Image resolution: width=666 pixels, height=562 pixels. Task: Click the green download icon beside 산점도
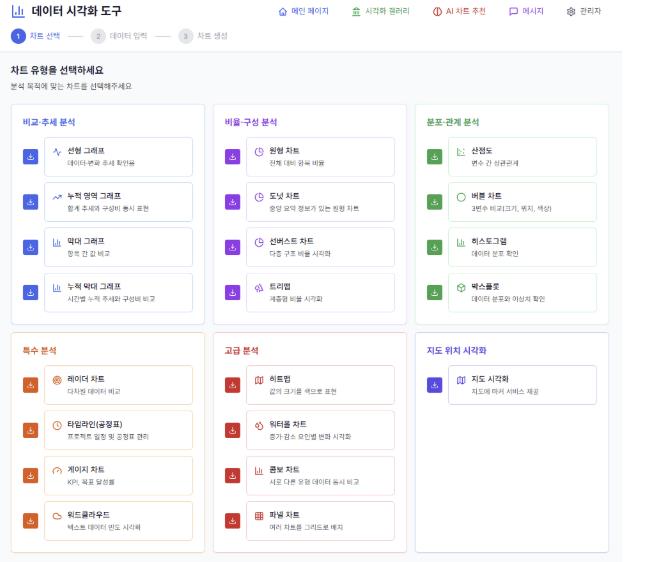(434, 157)
